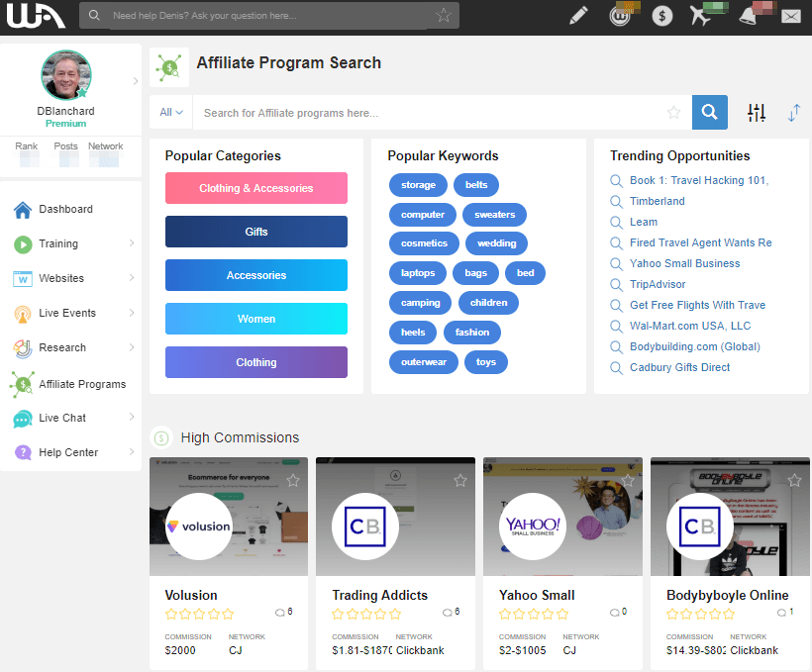Viewport: 812px width, 672px height.
Task: Expand the Websites submenu arrow
Action: [x=132, y=278]
